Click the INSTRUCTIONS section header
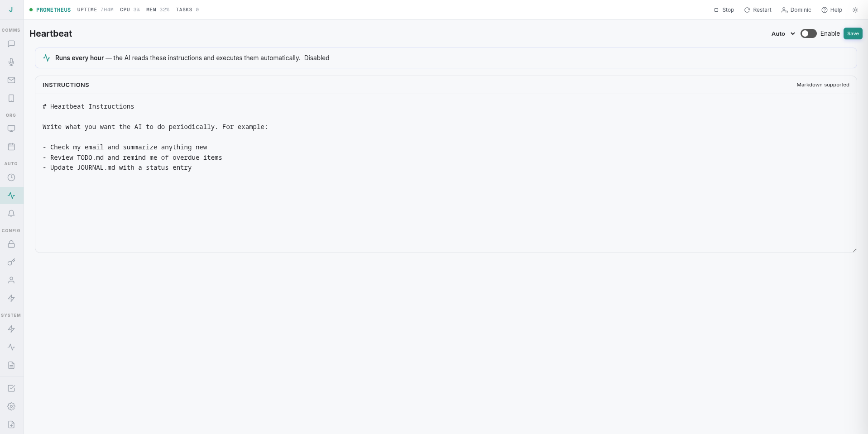Screen dimensions: 868x434 66,85
